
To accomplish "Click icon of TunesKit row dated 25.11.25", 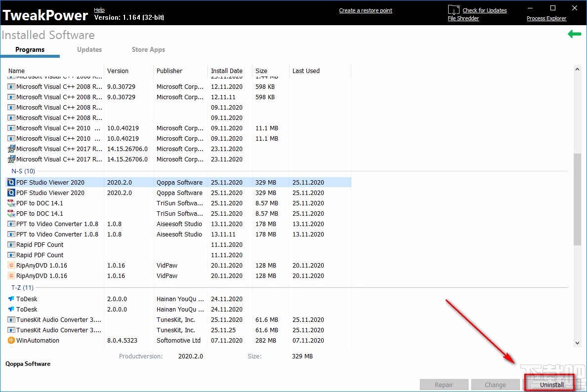I will pyautogui.click(x=11, y=330).
